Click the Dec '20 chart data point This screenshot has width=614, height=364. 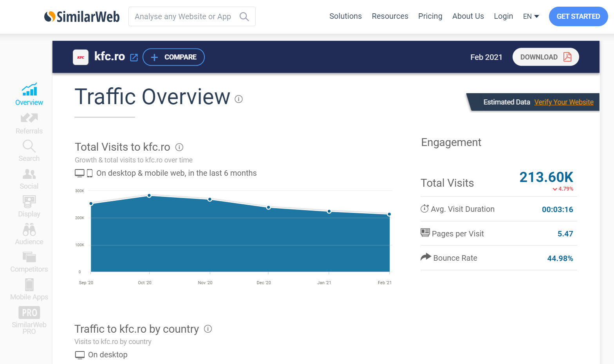pos(269,207)
